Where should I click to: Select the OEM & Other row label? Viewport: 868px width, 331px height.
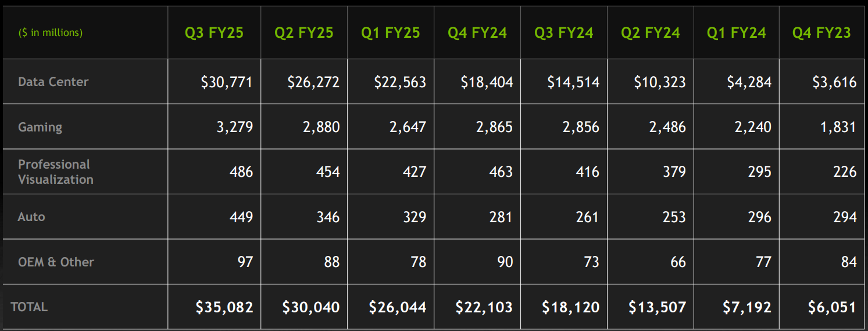(x=56, y=262)
